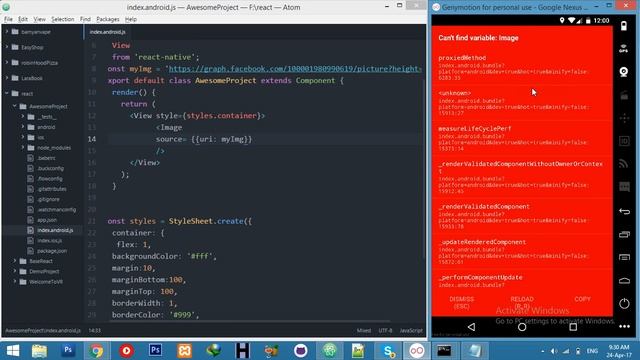
Task: Open the Packages menu in Atom
Action: pos(108,19)
